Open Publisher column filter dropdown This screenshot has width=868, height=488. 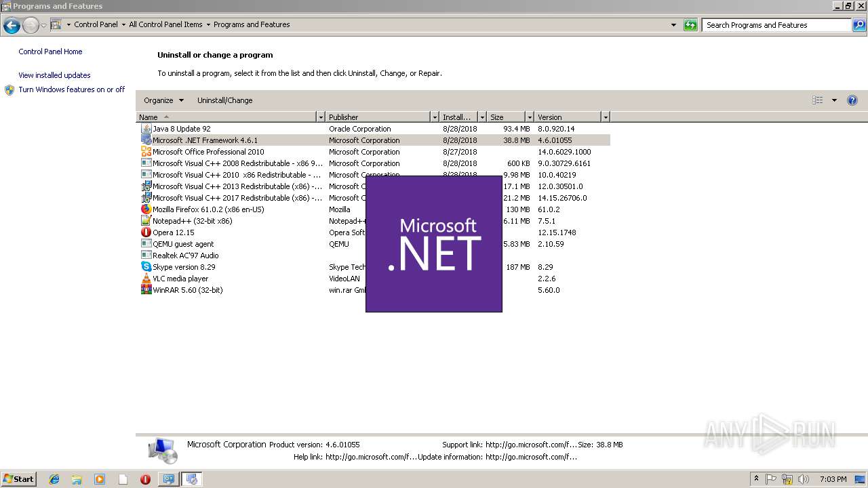pyautogui.click(x=435, y=117)
